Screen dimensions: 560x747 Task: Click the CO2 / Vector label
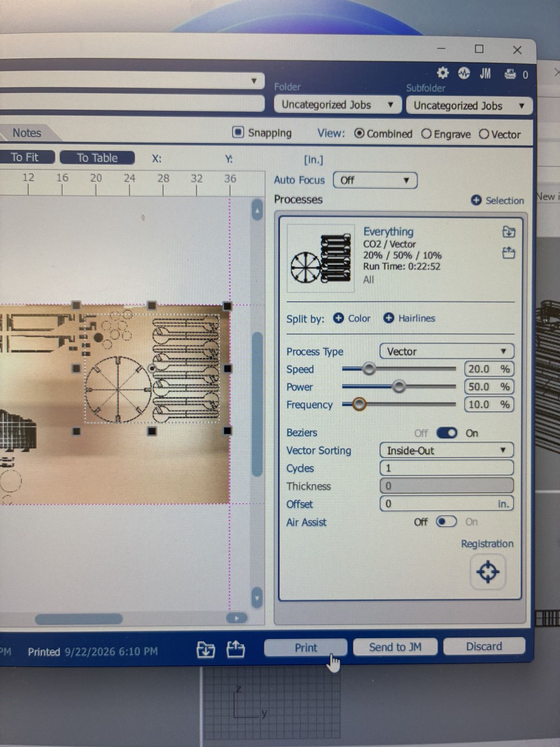coord(389,244)
